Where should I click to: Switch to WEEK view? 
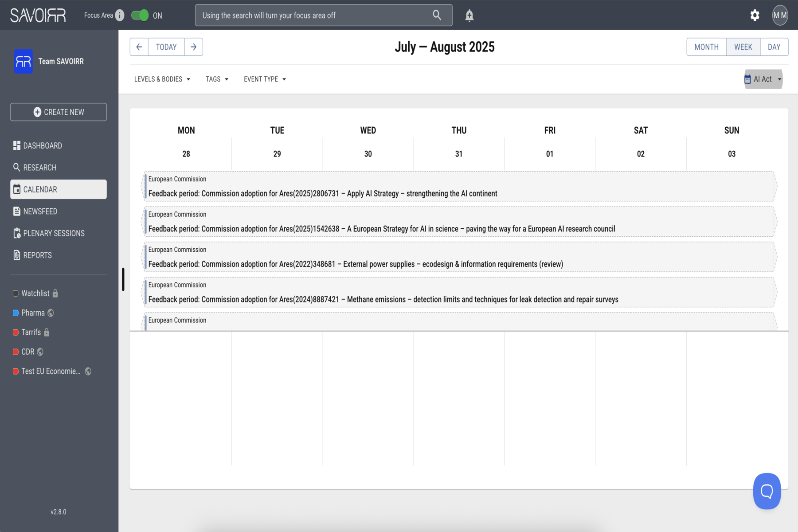(x=743, y=47)
